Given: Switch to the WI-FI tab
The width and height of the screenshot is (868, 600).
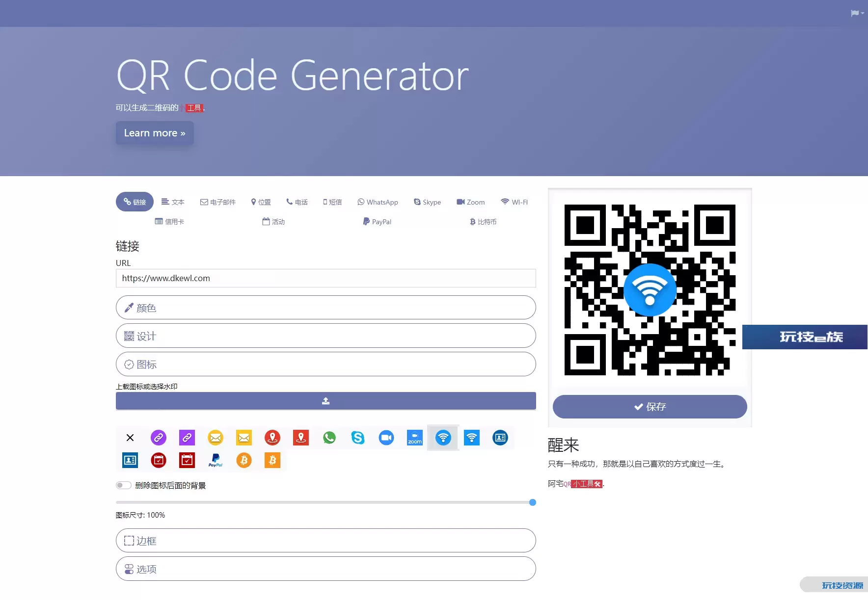Looking at the screenshot, I should point(514,202).
